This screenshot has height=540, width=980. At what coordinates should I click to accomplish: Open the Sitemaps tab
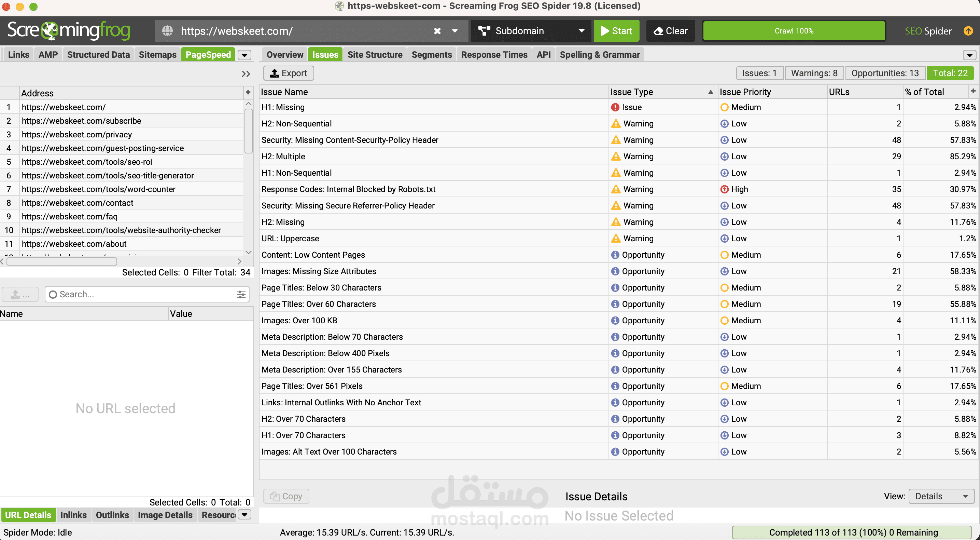point(157,55)
